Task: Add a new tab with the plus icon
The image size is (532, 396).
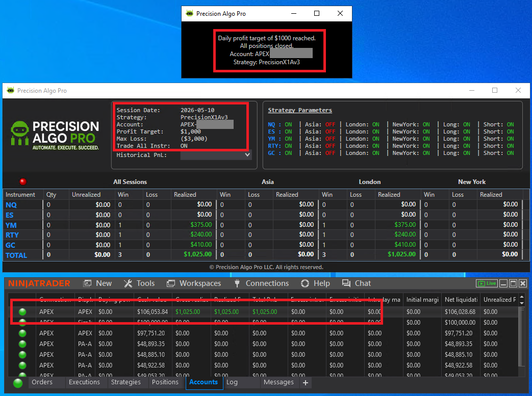Action: pyautogui.click(x=306, y=383)
